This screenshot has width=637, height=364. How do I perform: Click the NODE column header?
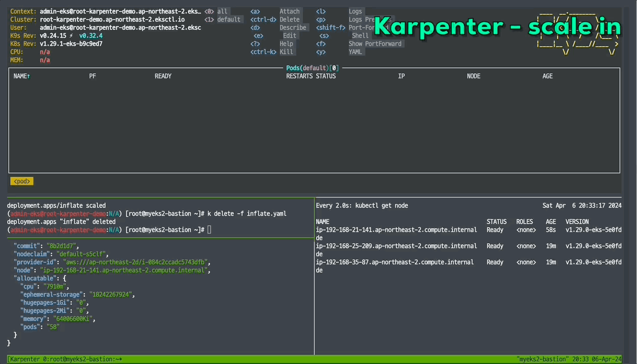[474, 76]
